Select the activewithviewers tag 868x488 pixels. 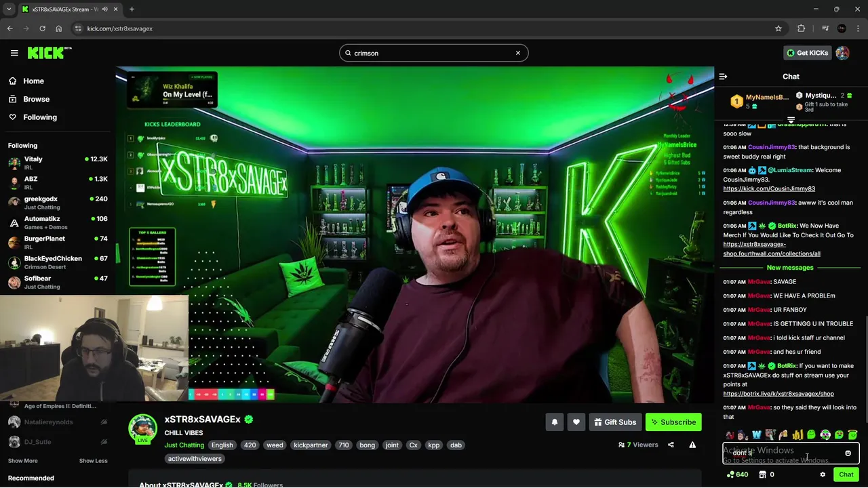(195, 459)
